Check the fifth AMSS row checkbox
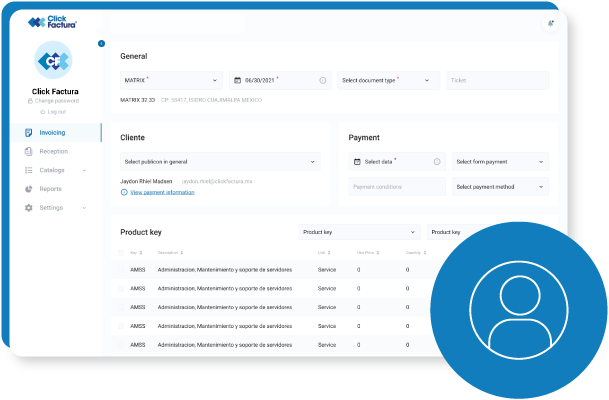609x400 pixels. (x=121, y=345)
